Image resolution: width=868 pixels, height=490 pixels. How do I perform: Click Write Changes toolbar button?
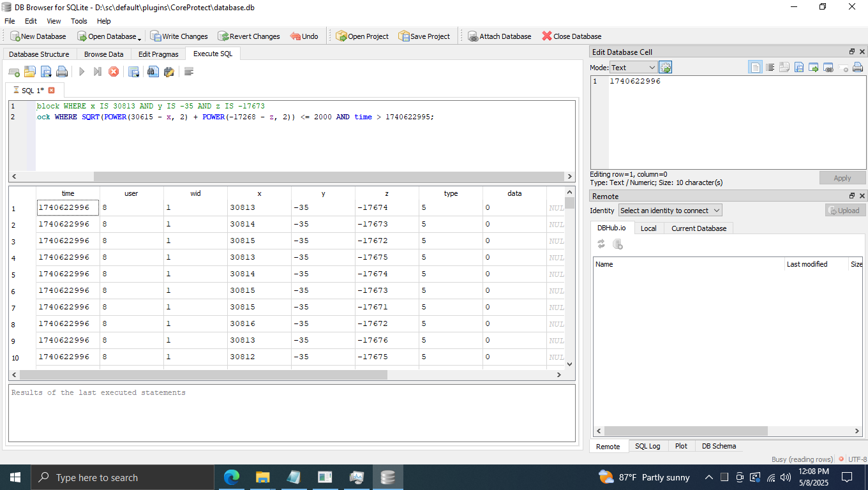tap(179, 36)
